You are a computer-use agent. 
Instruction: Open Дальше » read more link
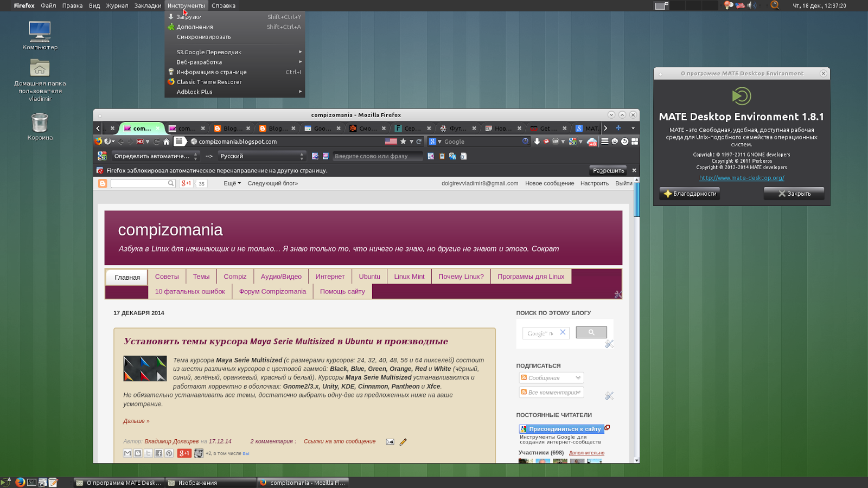136,421
